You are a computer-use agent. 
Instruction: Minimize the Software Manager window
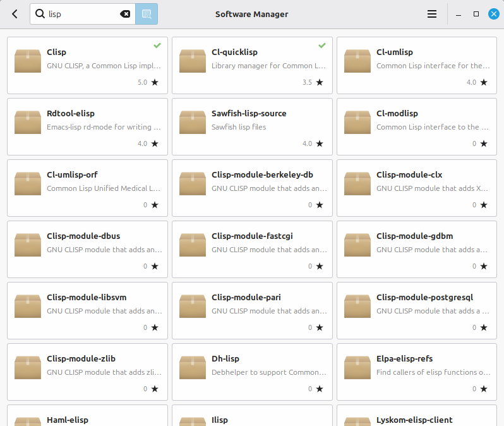[459, 14]
